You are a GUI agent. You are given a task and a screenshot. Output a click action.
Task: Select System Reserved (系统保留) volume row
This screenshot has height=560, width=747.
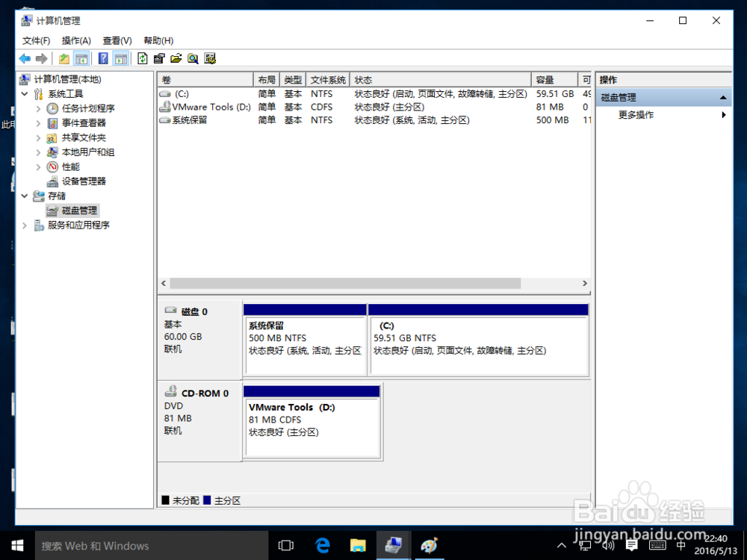(x=374, y=120)
